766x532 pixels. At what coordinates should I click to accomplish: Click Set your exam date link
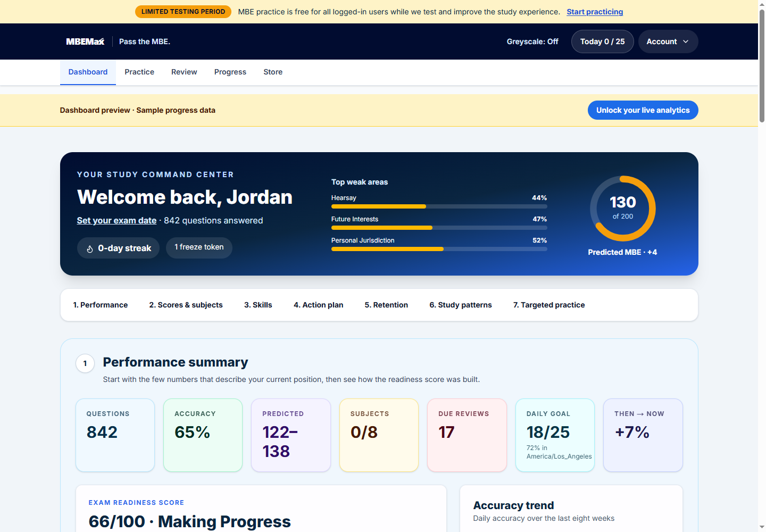tap(116, 220)
